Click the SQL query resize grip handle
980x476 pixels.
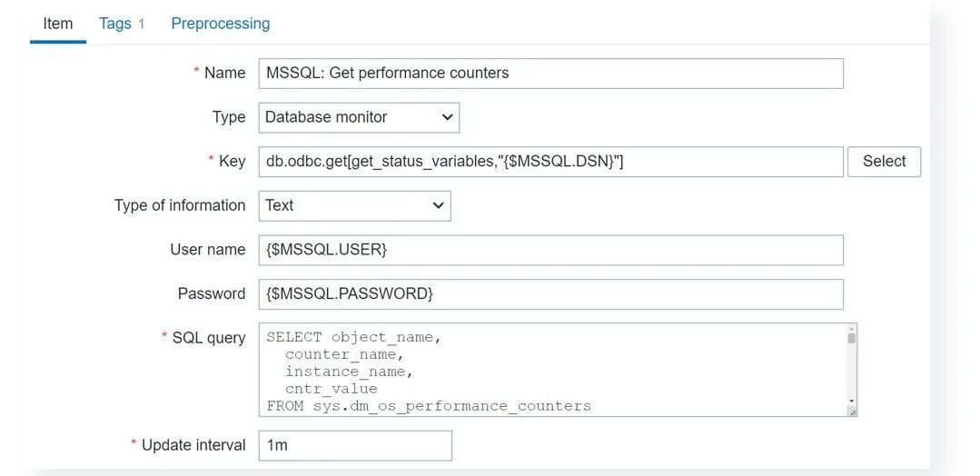pos(852,412)
